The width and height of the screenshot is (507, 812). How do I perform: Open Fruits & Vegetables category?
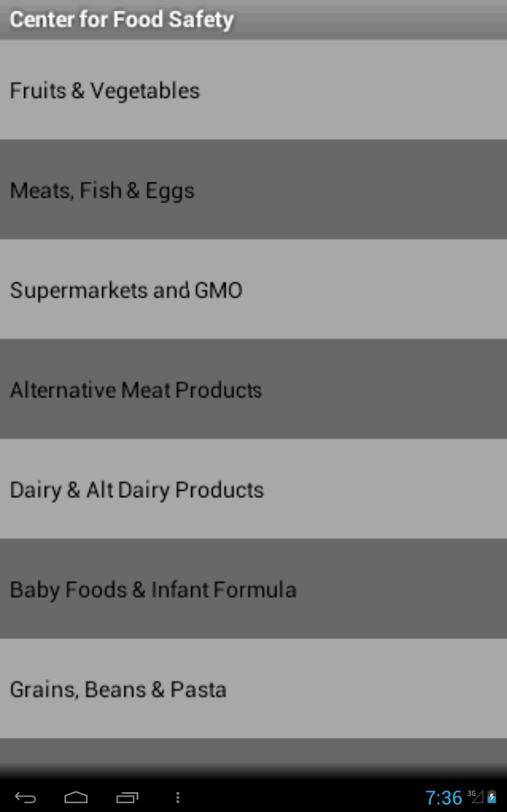253,89
